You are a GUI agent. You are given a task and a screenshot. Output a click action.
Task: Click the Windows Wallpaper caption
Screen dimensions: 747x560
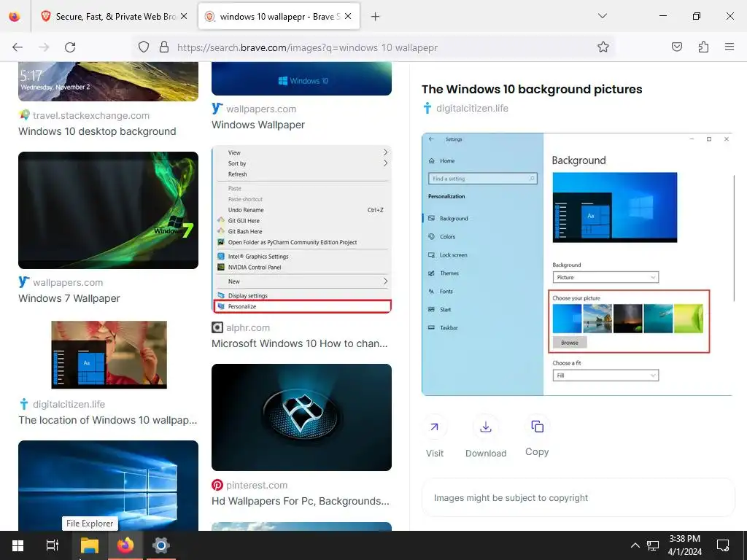(x=258, y=125)
